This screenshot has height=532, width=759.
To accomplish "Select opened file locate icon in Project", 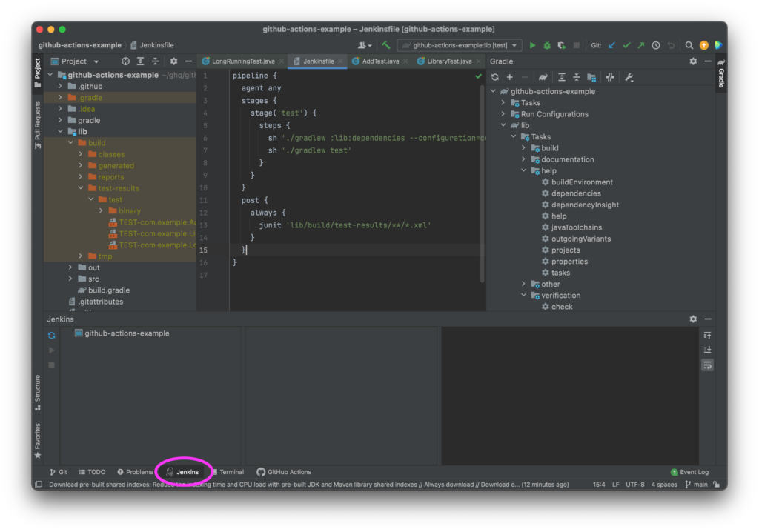I will (125, 61).
